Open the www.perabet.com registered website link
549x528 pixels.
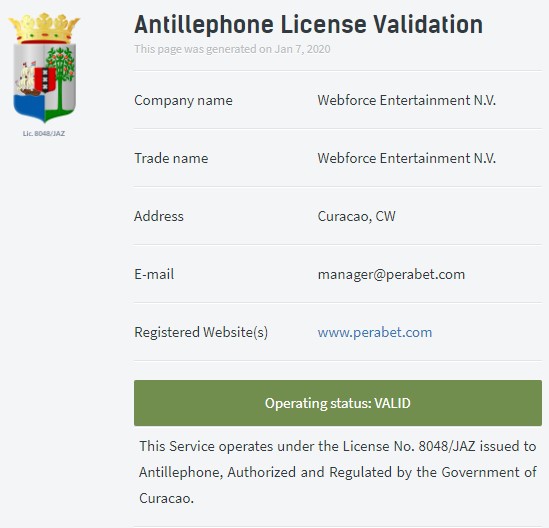pos(375,332)
